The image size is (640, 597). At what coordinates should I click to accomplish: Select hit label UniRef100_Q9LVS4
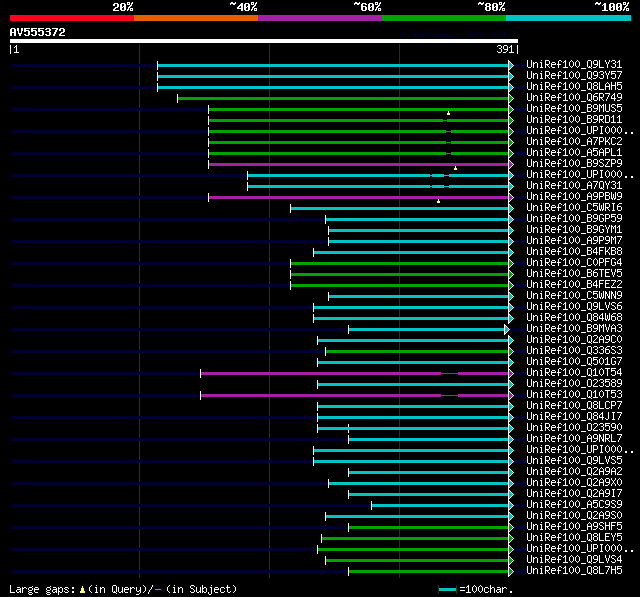point(574,560)
